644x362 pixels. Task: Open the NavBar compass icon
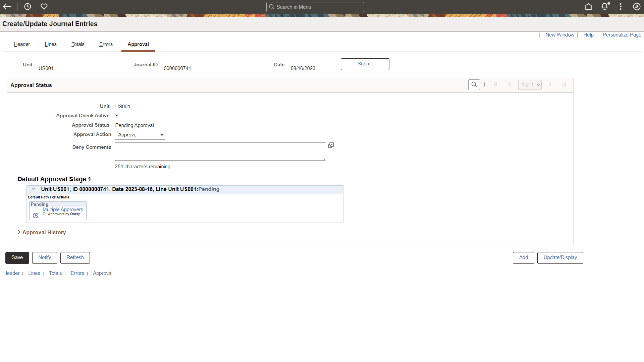pyautogui.click(x=637, y=6)
